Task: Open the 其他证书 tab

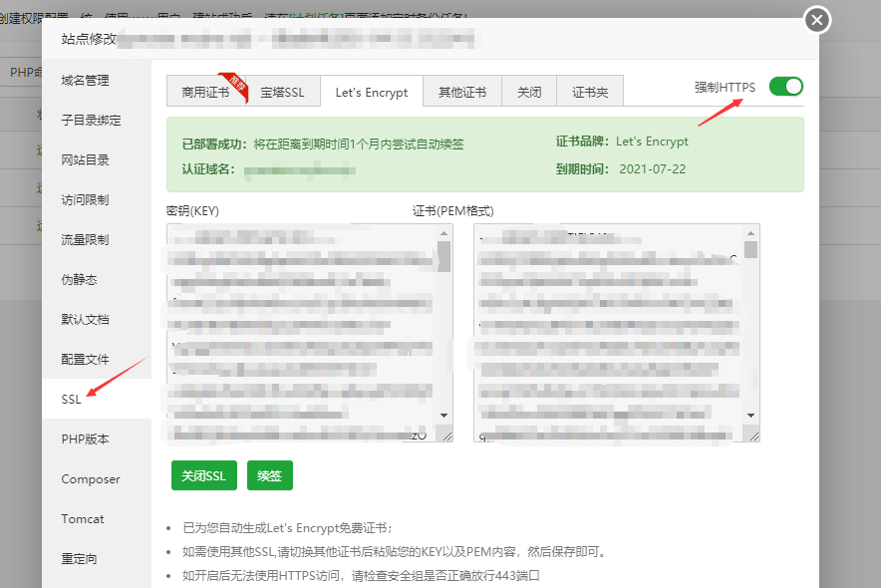Action: click(461, 92)
